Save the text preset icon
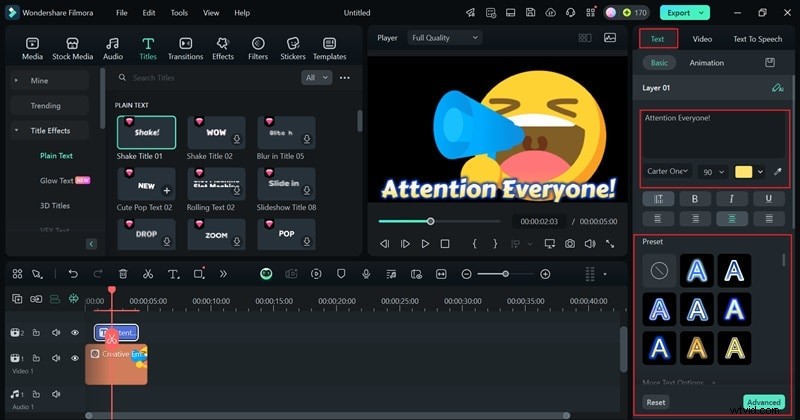Image resolution: width=800 pixels, height=420 pixels. click(770, 63)
